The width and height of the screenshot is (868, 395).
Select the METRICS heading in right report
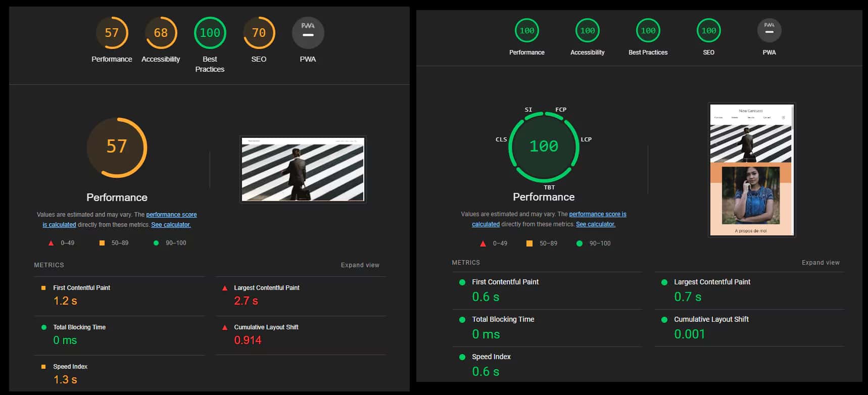click(466, 263)
